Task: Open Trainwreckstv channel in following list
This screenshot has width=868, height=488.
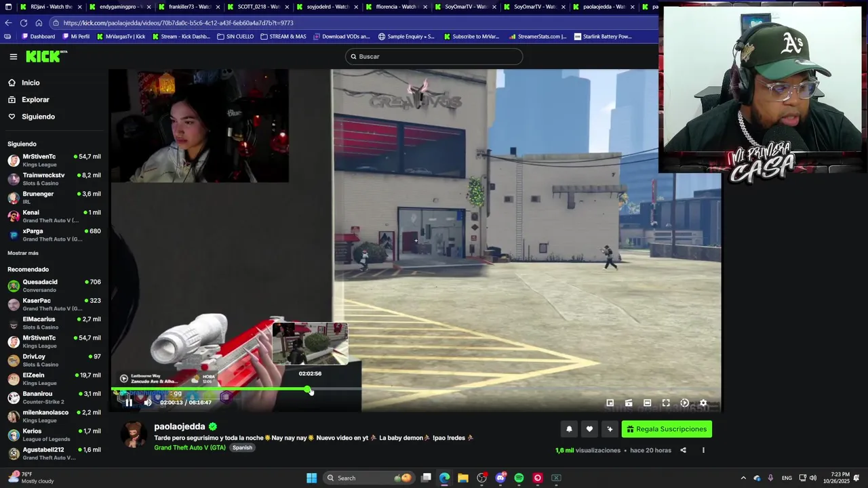Action: click(x=54, y=179)
